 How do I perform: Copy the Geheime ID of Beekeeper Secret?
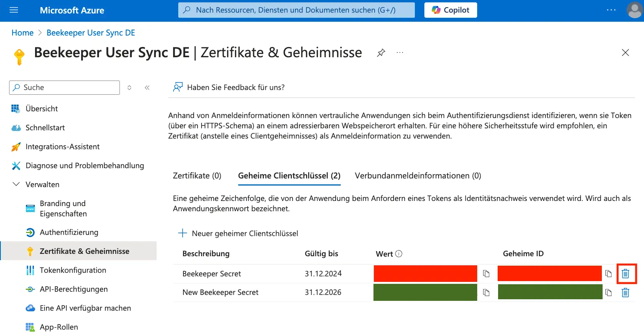[609, 274]
